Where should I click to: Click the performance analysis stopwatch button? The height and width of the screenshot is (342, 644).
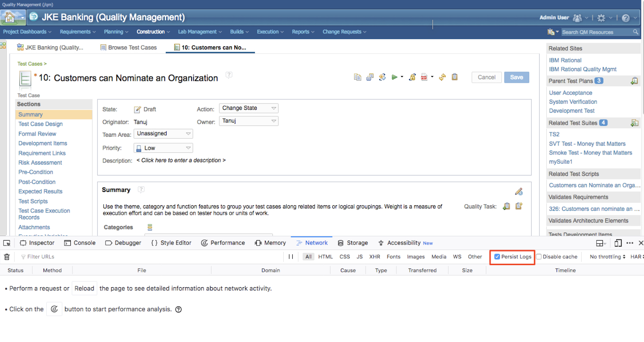pyautogui.click(x=54, y=309)
